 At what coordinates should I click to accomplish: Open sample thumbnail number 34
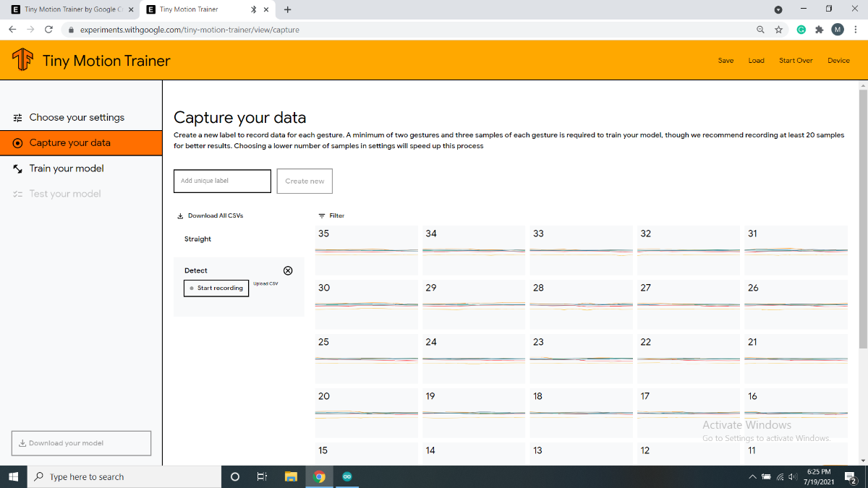point(474,250)
